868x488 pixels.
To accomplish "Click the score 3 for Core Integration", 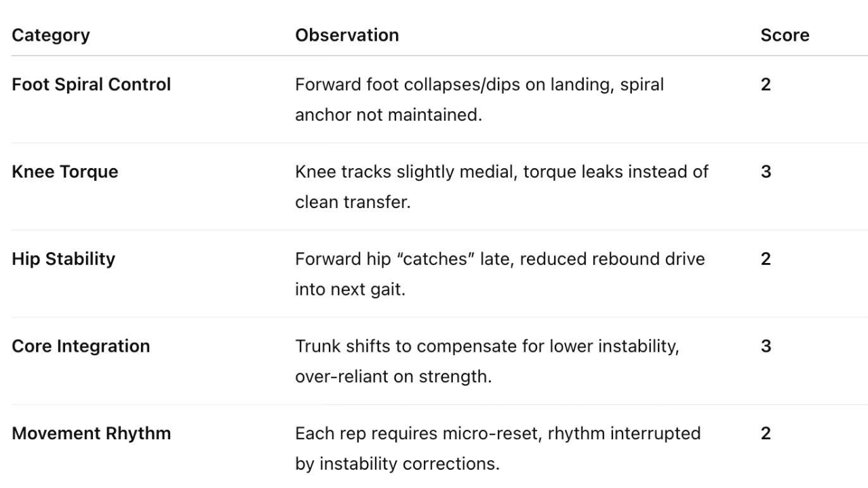I will pyautogui.click(x=766, y=346).
